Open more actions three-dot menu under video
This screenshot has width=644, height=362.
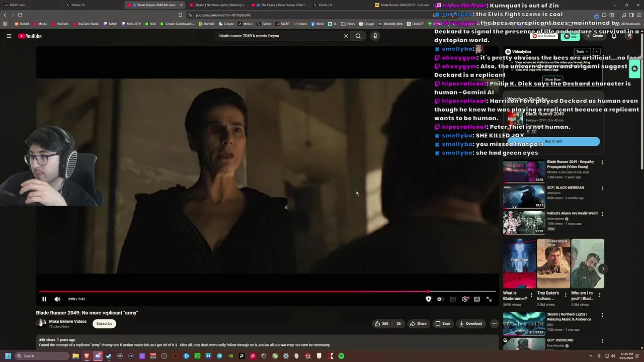pos(494,324)
